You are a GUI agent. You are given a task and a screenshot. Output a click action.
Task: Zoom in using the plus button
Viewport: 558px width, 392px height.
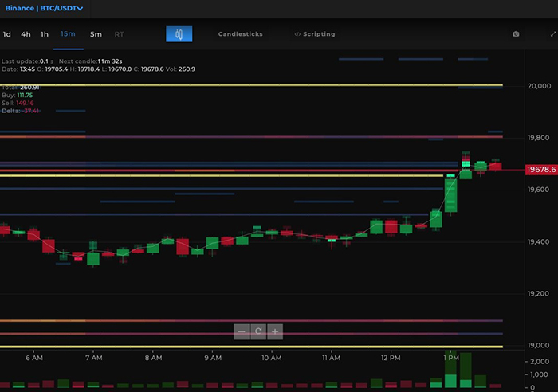275,331
